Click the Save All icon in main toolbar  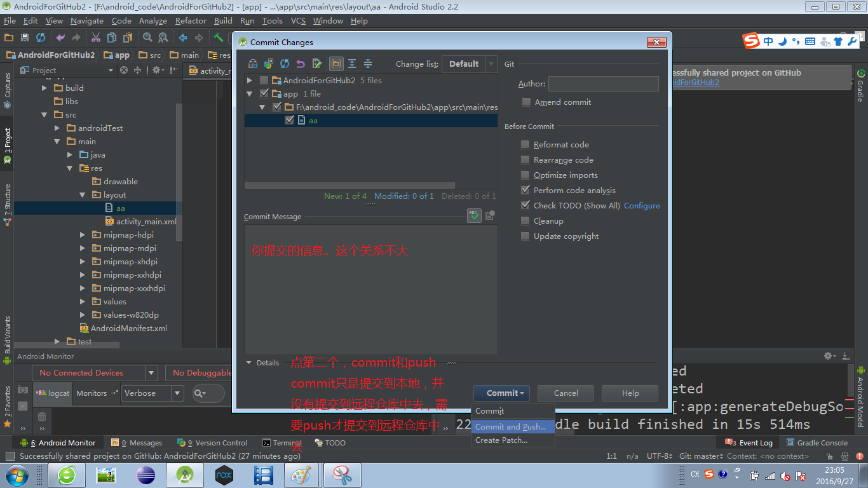click(x=25, y=37)
